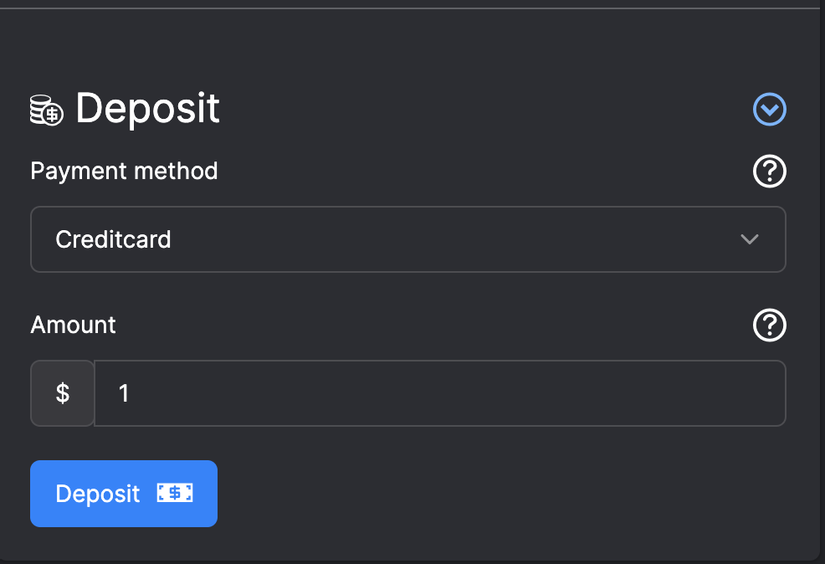Image resolution: width=825 pixels, height=564 pixels.
Task: Click the dollar sign currency prefix
Action: 62,393
